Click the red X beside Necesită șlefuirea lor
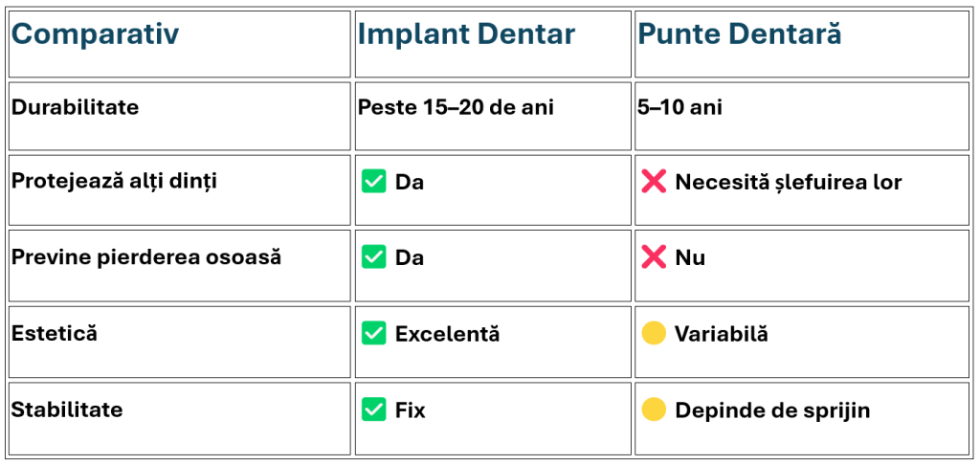 (x=653, y=182)
